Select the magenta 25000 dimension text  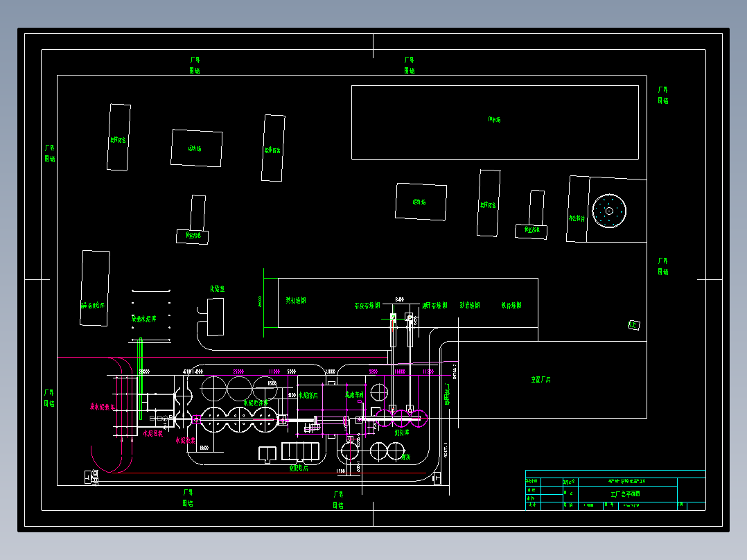[x=238, y=371]
